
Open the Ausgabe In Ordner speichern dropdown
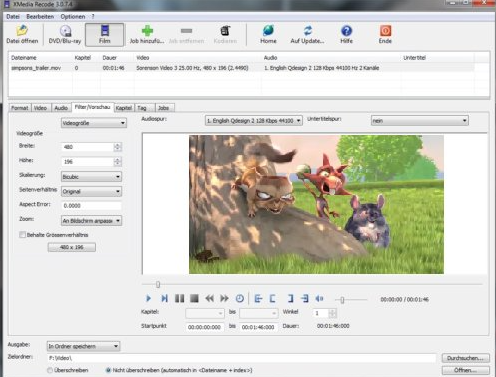coord(83,346)
